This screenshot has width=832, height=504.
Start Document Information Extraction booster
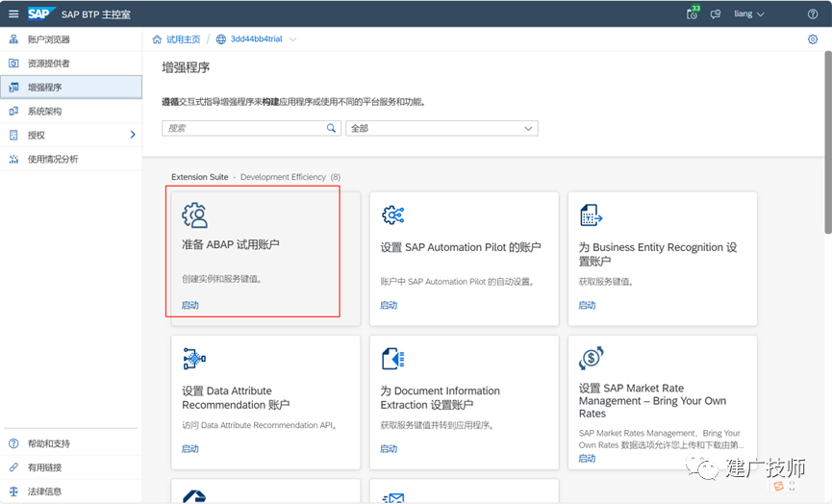click(x=389, y=449)
